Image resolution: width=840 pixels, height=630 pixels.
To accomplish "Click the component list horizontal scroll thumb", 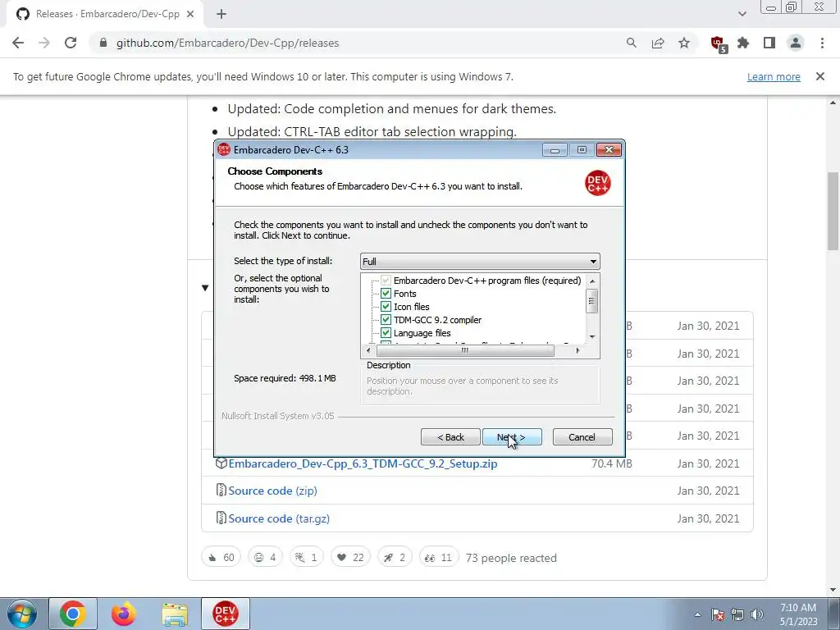I will (x=465, y=351).
